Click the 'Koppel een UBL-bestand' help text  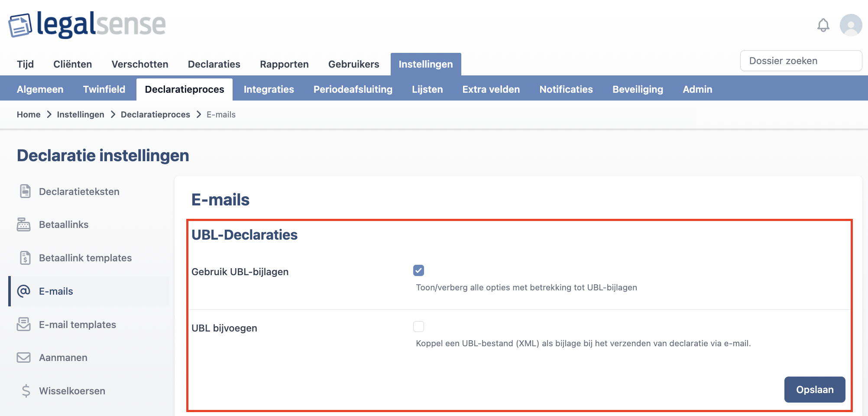pos(583,343)
